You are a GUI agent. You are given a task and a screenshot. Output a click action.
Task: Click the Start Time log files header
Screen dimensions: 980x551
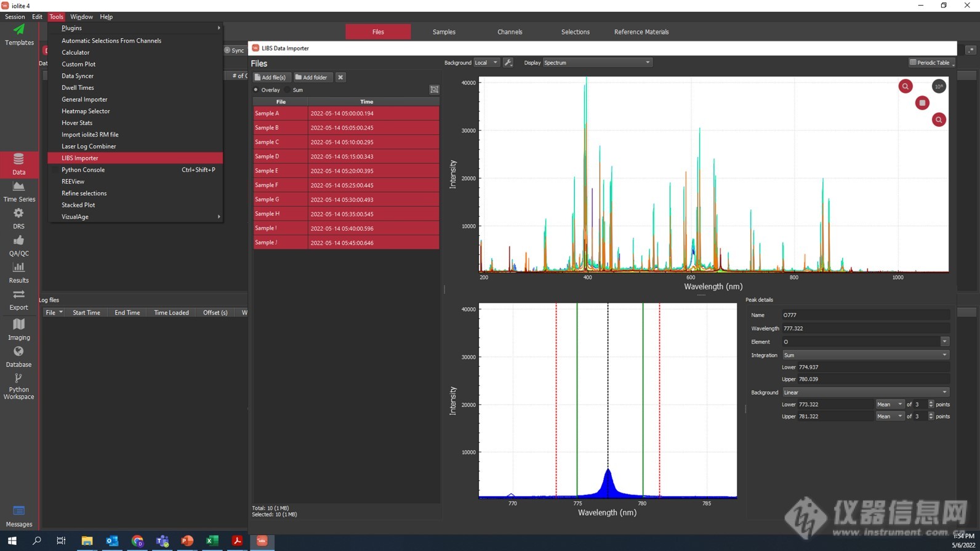point(86,313)
